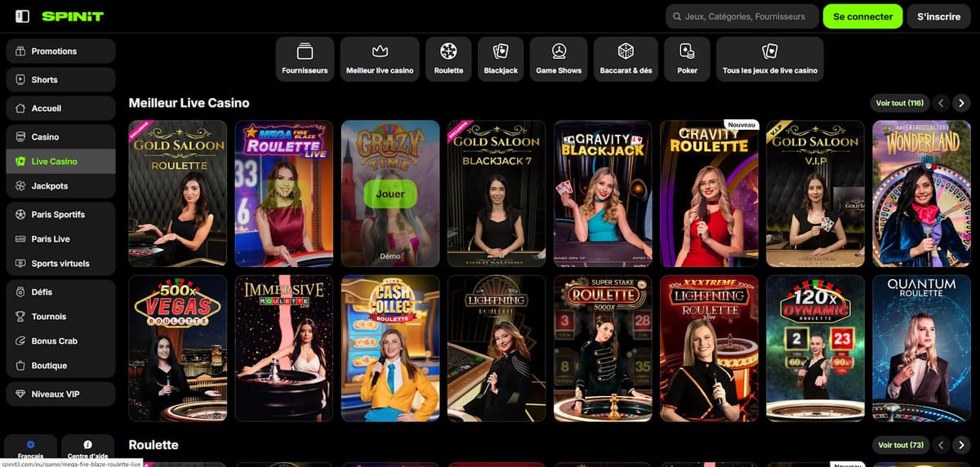Show next Roulette section games
The image size is (980, 467).
(x=962, y=445)
